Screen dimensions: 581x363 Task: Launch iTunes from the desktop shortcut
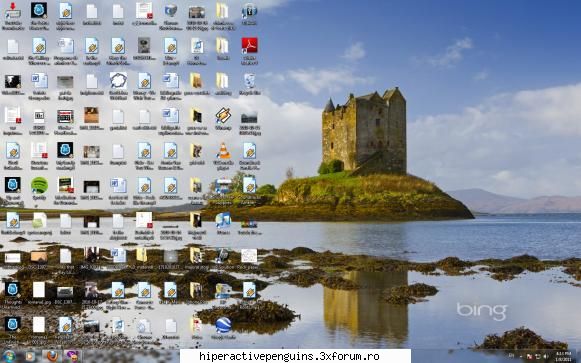(223, 220)
